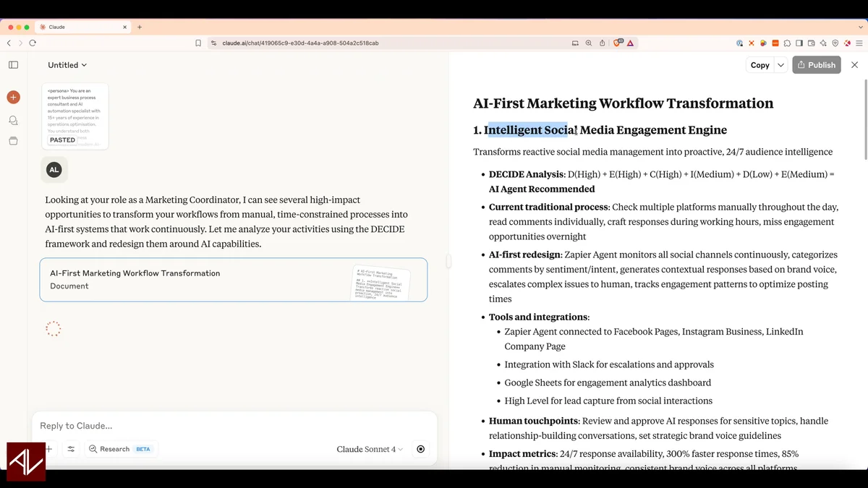Click the orange square extension icon

pyautogui.click(x=775, y=43)
